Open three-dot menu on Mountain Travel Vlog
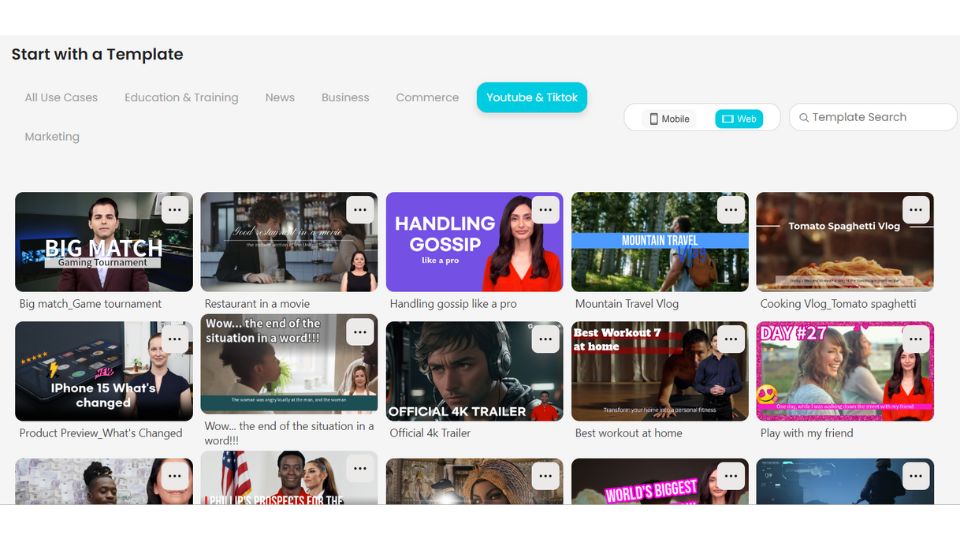This screenshot has height=540, width=960. (x=731, y=210)
